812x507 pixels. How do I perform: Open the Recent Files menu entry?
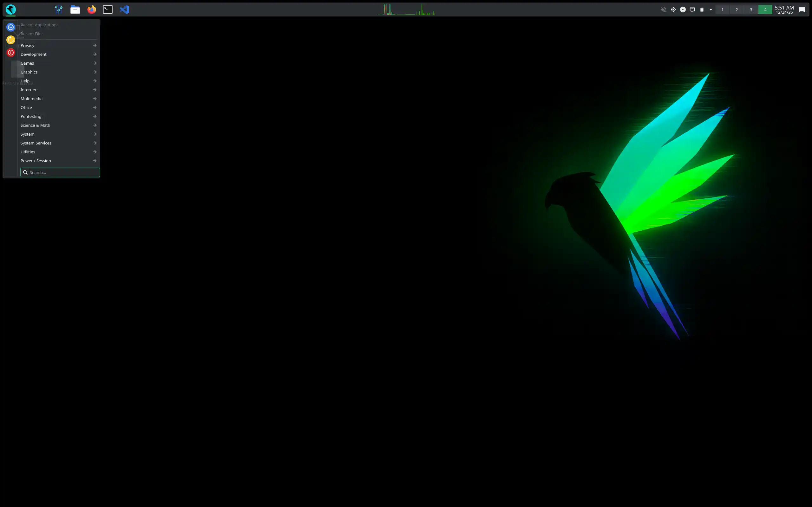[32, 34]
